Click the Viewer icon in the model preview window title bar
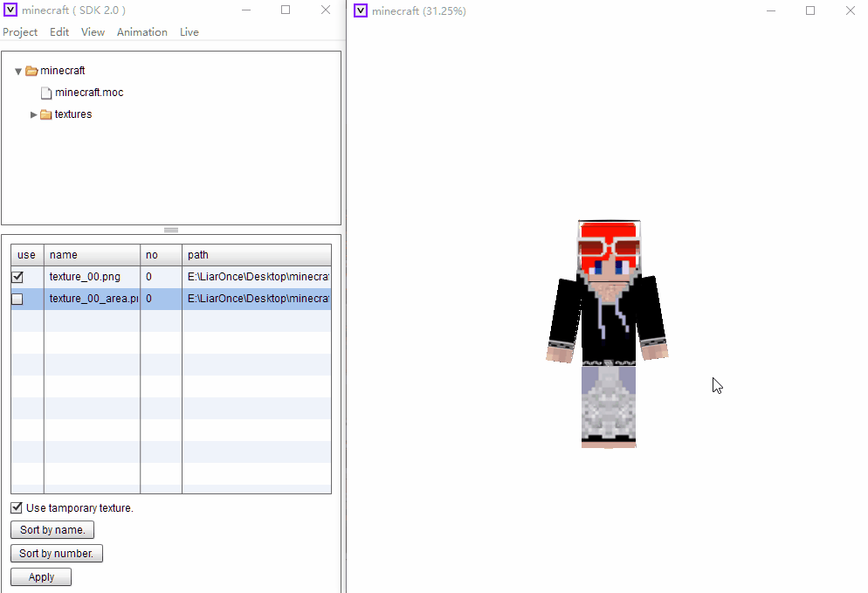This screenshot has height=593, width=868. 360,10
